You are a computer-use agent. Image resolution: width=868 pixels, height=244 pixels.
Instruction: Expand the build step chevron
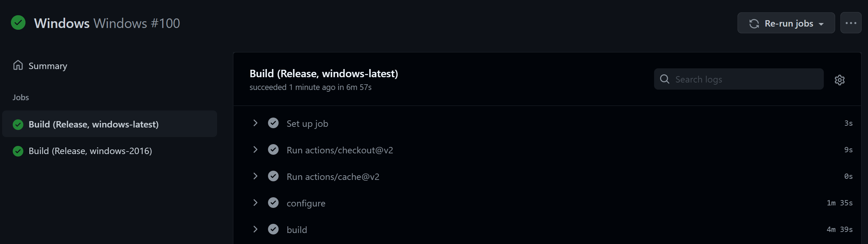[255, 229]
